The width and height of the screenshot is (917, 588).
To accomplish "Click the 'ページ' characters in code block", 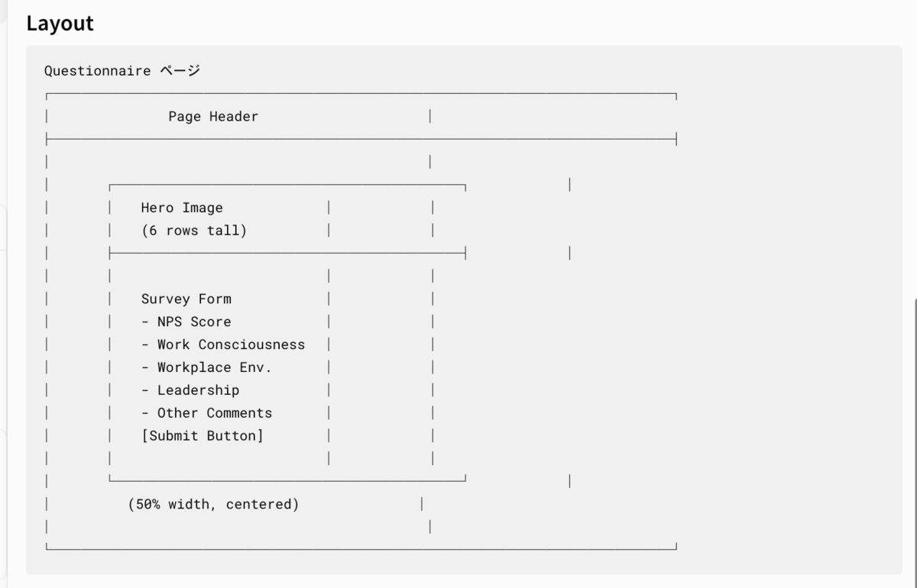I will [180, 71].
